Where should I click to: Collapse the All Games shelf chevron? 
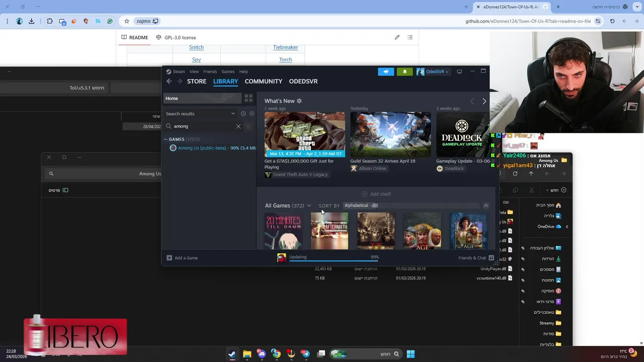coord(486,206)
